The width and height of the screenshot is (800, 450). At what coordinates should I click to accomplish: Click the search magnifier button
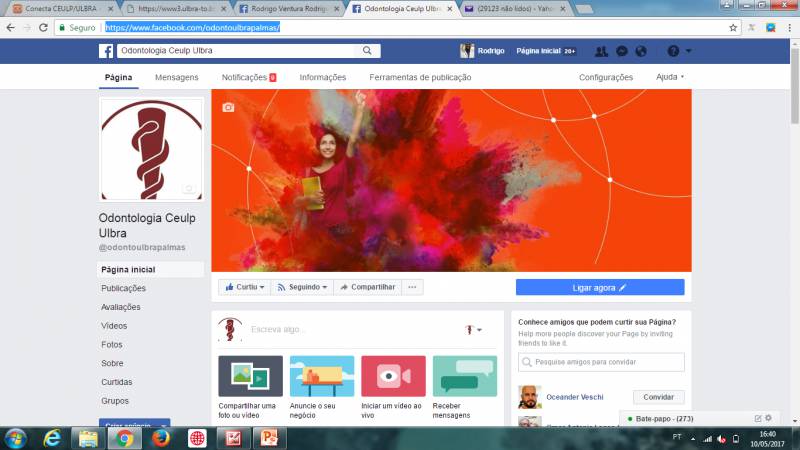tap(368, 51)
